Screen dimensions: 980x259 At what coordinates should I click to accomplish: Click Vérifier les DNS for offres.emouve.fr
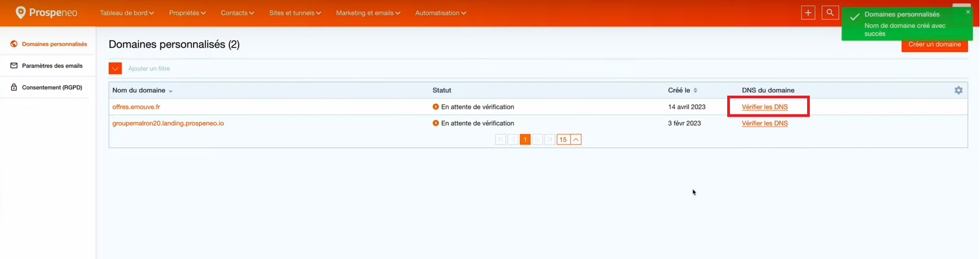[x=764, y=107]
